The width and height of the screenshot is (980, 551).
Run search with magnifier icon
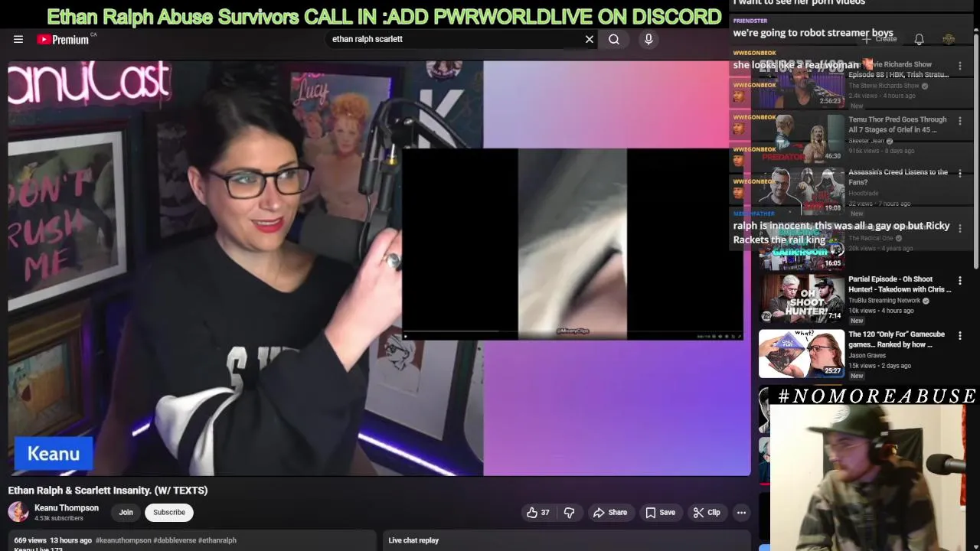[x=614, y=39]
